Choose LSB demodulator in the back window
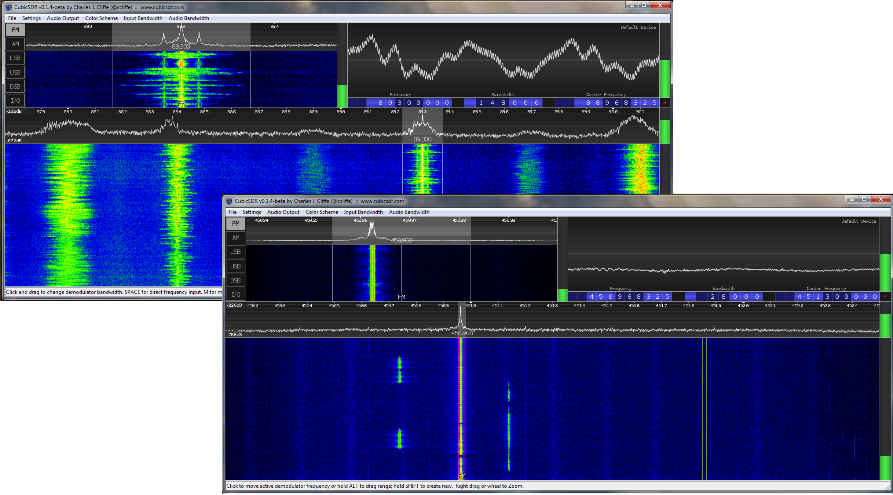893x495 pixels. click(x=15, y=58)
